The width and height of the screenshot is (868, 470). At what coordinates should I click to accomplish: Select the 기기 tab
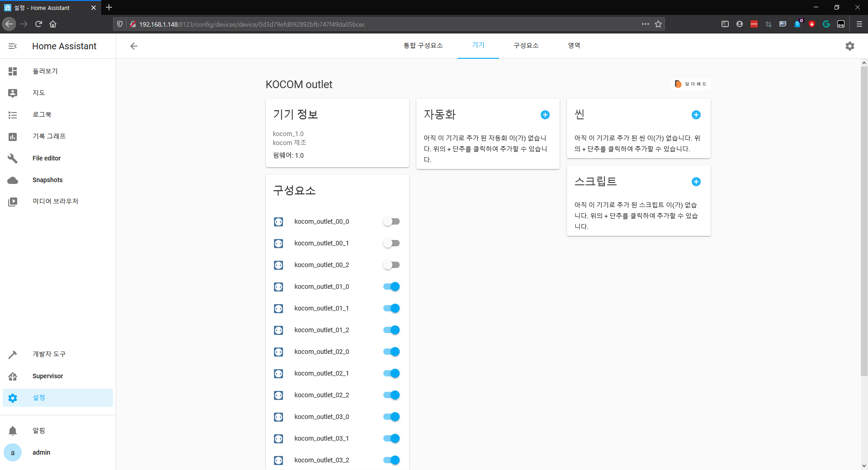(x=478, y=46)
